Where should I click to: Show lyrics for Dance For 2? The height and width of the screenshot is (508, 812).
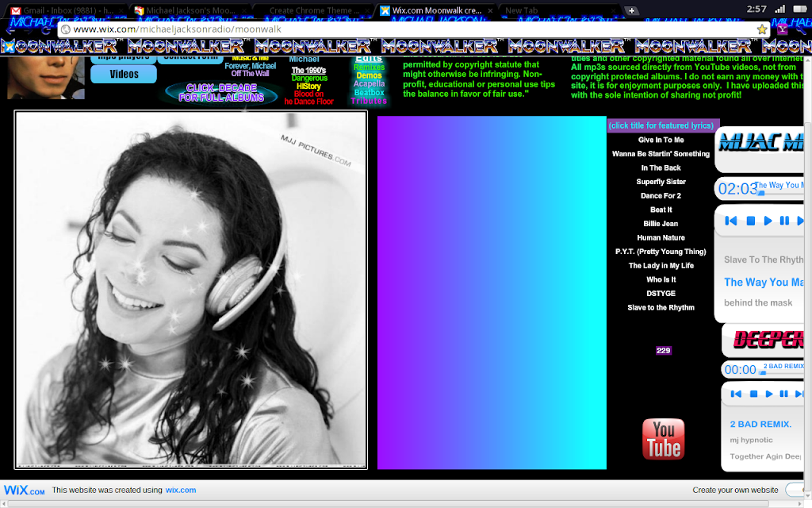661,196
